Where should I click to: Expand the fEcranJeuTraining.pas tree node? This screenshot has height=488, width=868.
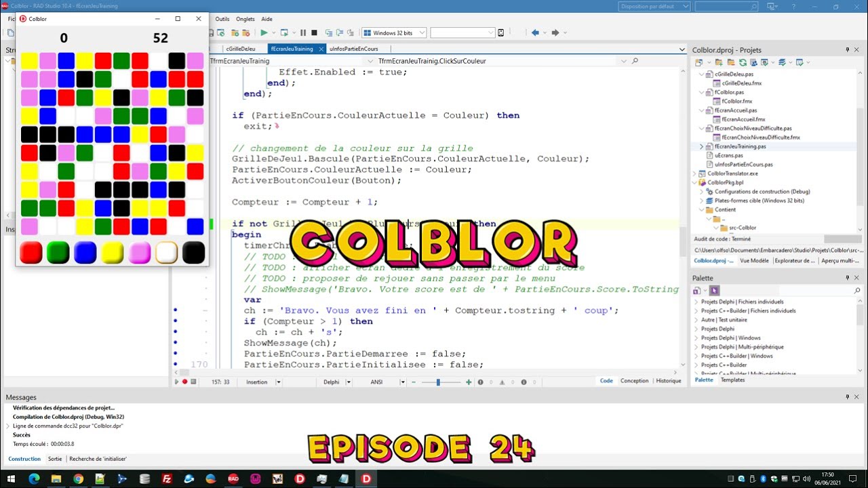pyautogui.click(x=702, y=146)
